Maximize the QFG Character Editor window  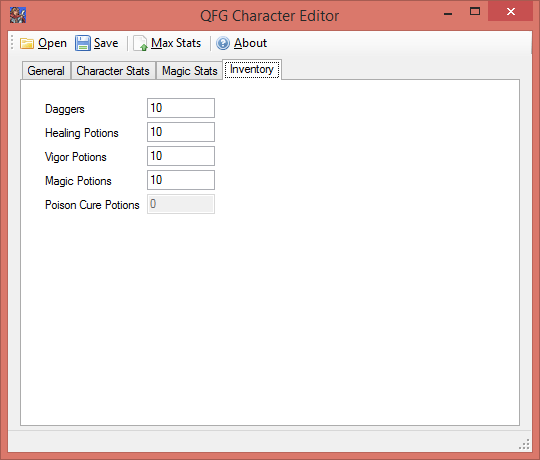pos(475,12)
